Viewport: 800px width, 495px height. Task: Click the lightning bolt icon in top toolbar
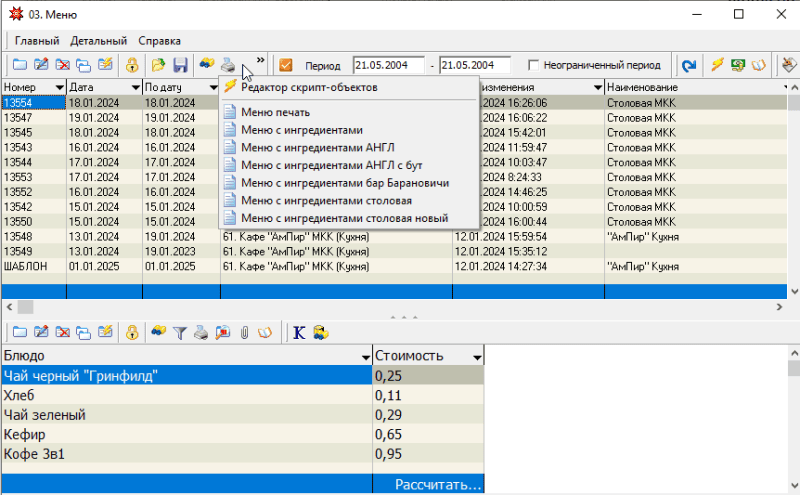pos(717,65)
